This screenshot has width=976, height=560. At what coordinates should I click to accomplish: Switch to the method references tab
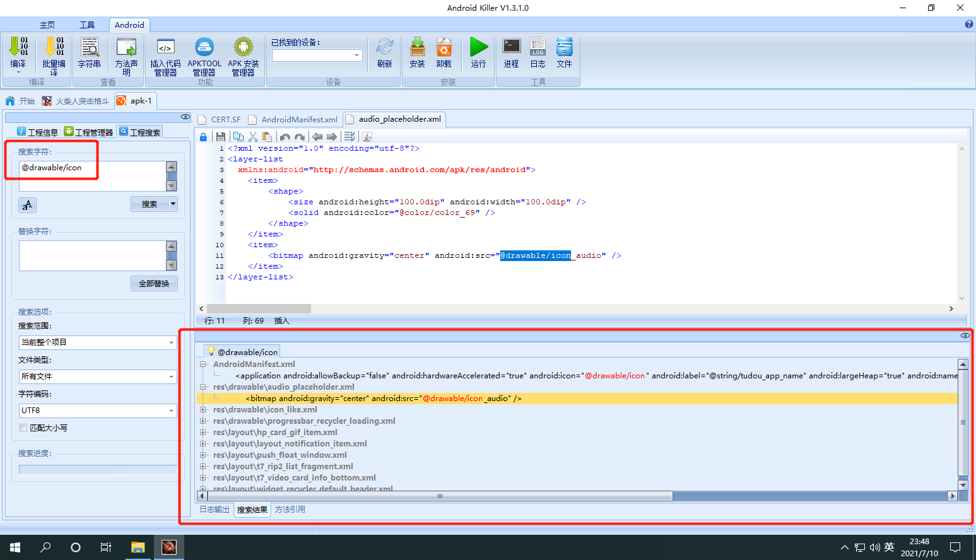pos(290,510)
